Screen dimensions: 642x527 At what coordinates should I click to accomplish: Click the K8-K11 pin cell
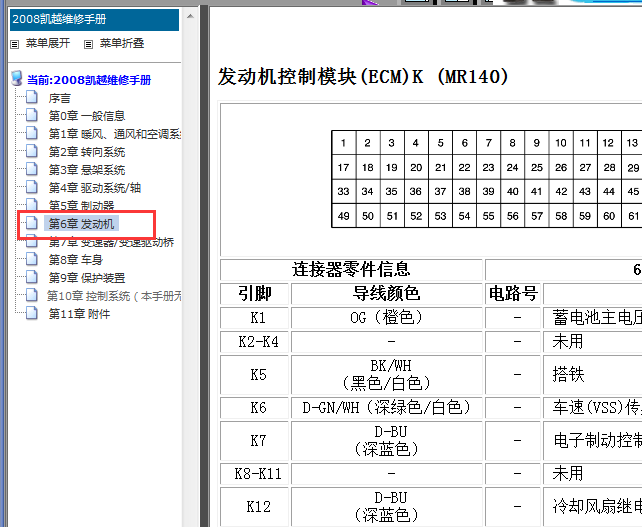pyautogui.click(x=255, y=474)
